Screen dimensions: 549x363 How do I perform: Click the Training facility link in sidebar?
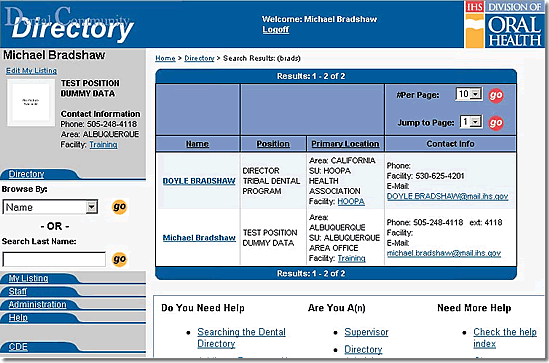click(103, 145)
